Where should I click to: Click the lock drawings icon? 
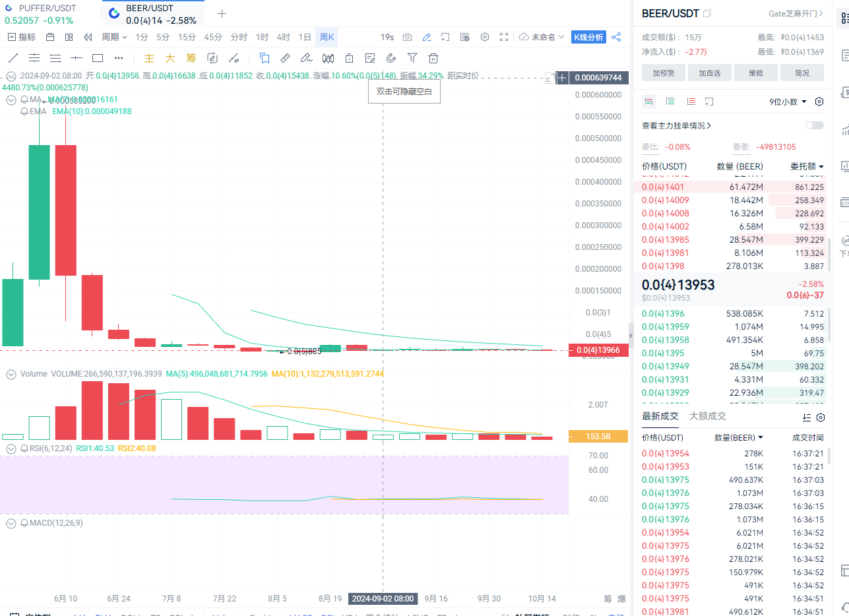pos(349,58)
